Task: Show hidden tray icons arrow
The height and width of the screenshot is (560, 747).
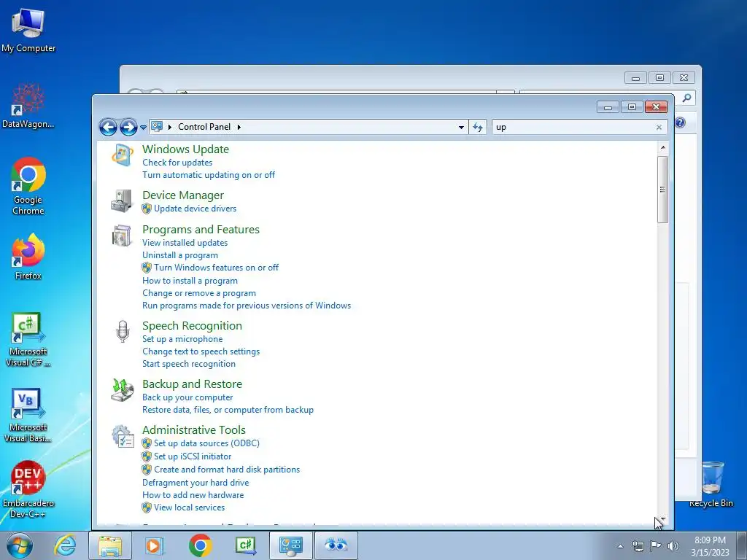Action: pyautogui.click(x=620, y=546)
